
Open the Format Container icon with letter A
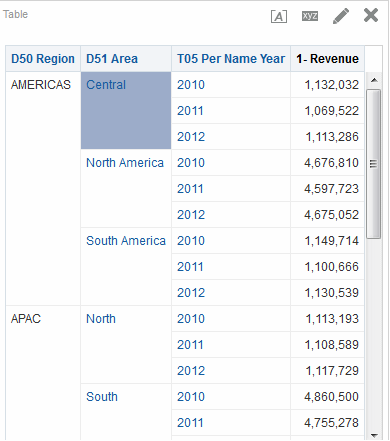coord(279,16)
